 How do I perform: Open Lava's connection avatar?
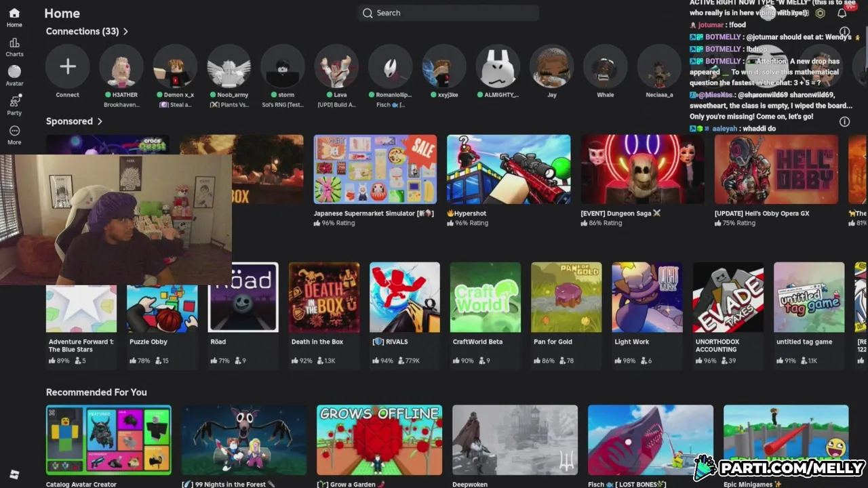click(336, 66)
